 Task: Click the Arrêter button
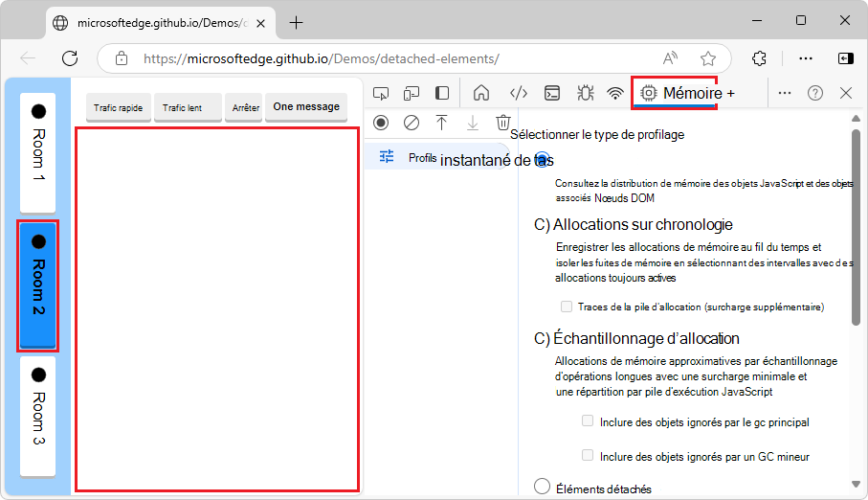(244, 107)
